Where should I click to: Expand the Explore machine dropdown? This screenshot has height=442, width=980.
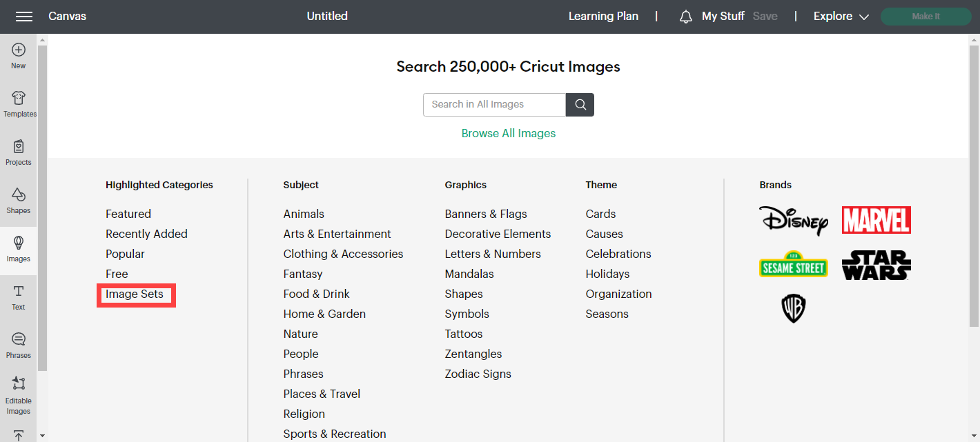pos(841,17)
